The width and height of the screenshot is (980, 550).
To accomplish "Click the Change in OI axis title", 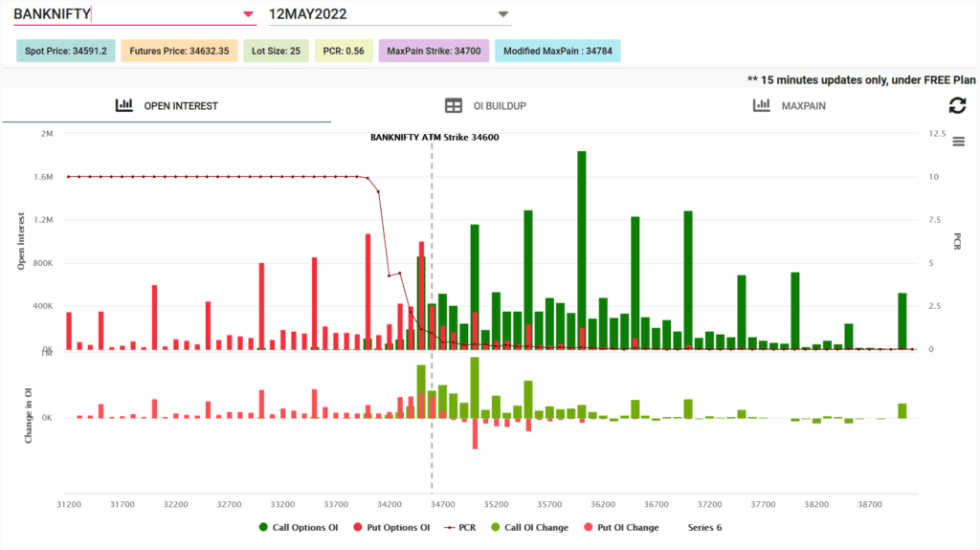I will click(28, 416).
